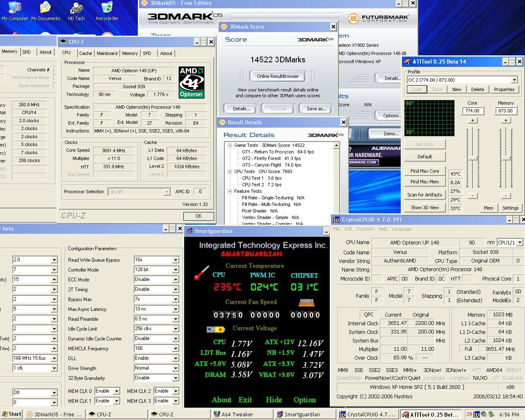The image size is (525, 420).
Task: Open the My Computer desktop icon
Action: [15, 11]
